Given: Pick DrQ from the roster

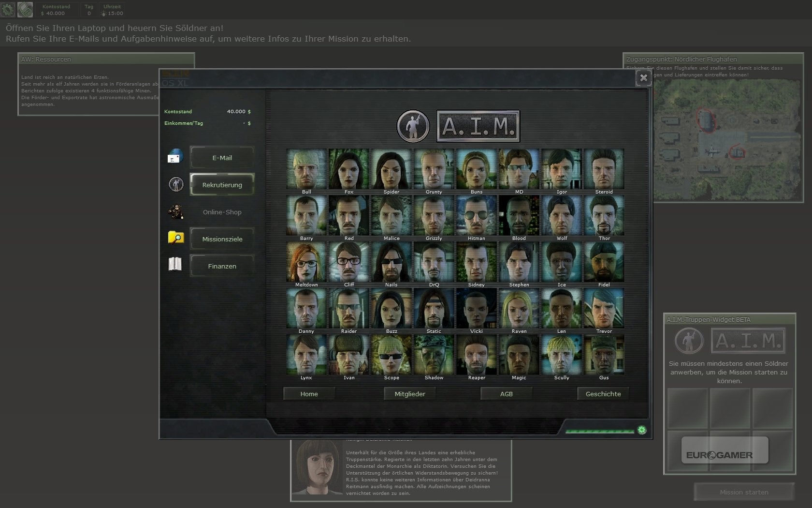Looking at the screenshot, I should [434, 262].
